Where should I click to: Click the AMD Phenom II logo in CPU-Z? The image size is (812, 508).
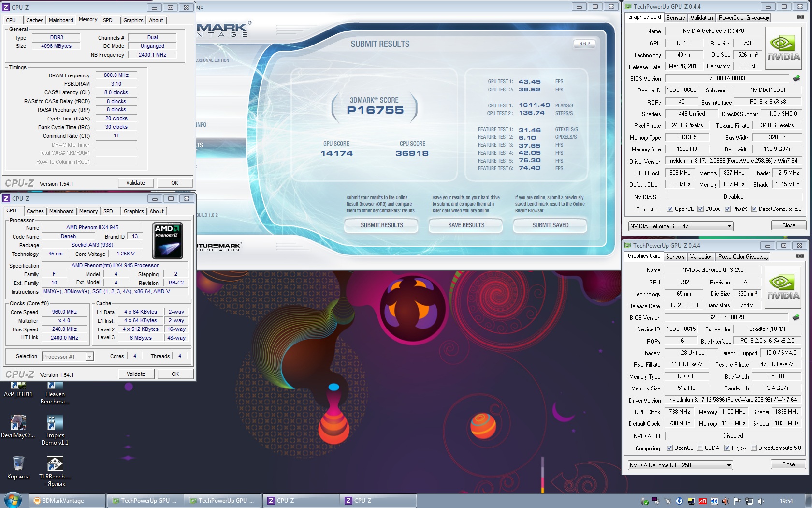(167, 241)
